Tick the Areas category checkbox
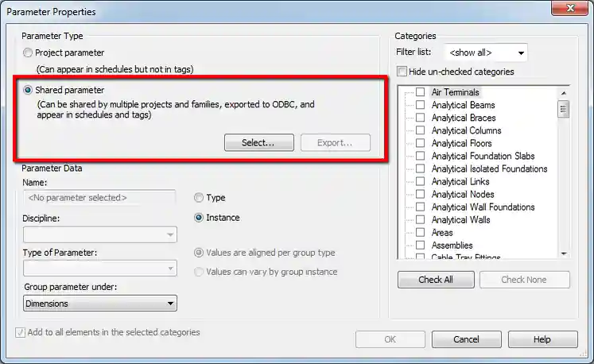The width and height of the screenshot is (594, 364). 420,233
